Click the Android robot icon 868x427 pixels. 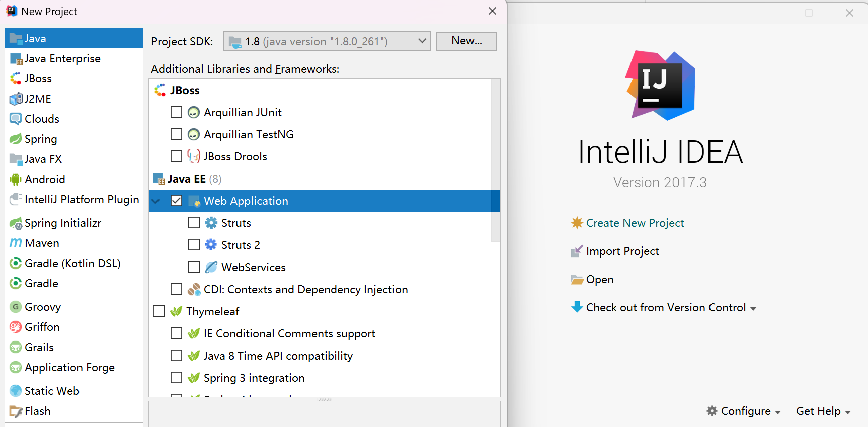click(x=16, y=179)
